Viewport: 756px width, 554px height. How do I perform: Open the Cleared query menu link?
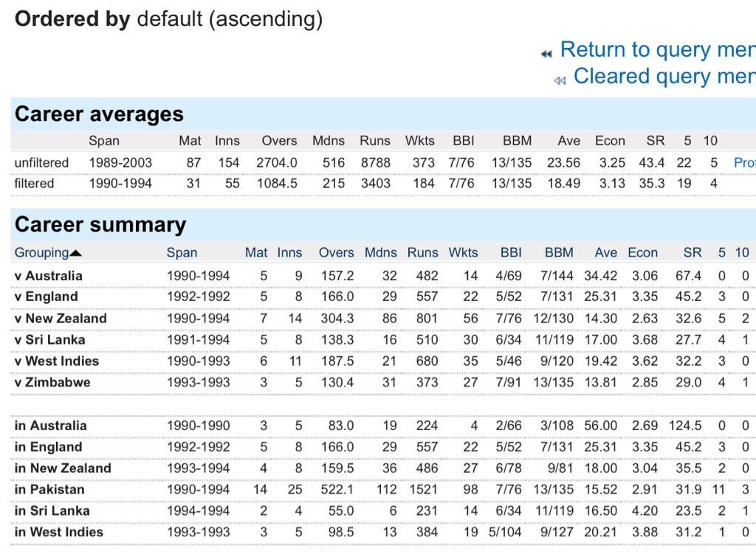pyautogui.click(x=664, y=76)
